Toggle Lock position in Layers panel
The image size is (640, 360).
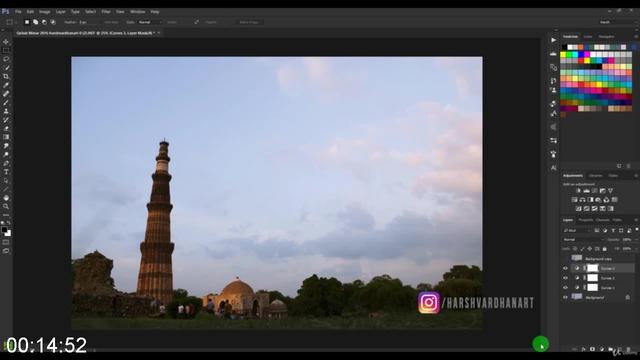[590, 249]
